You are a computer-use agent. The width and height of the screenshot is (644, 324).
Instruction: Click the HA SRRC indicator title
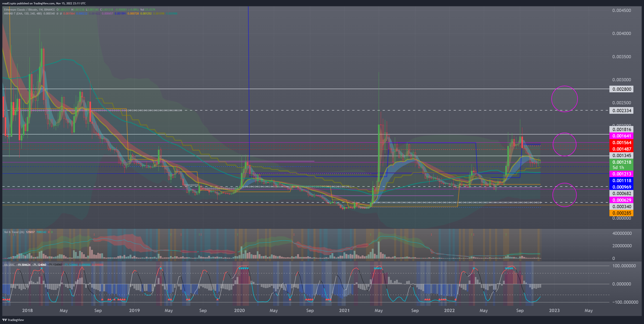coord(9,265)
